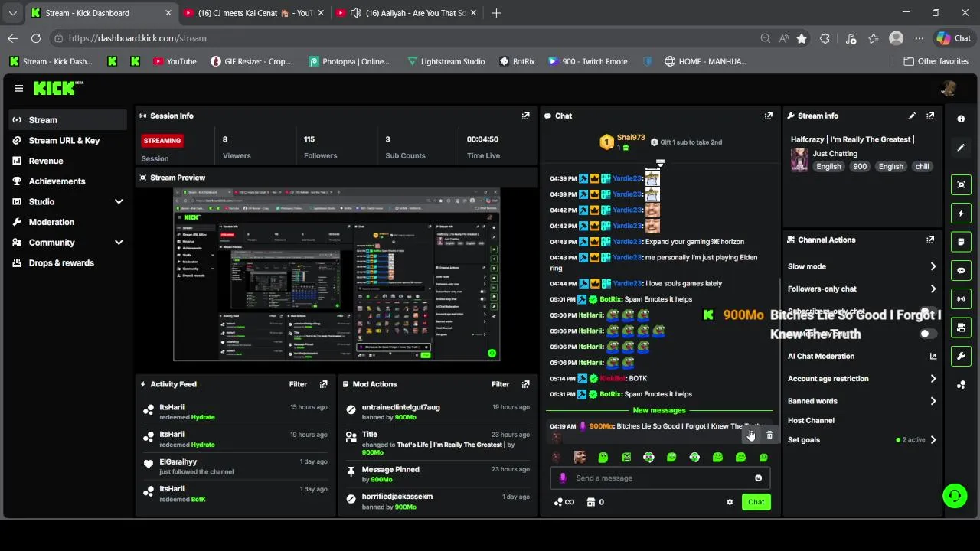
Task: Toggle the switch directly above AI Chat Moderation
Action: click(928, 334)
